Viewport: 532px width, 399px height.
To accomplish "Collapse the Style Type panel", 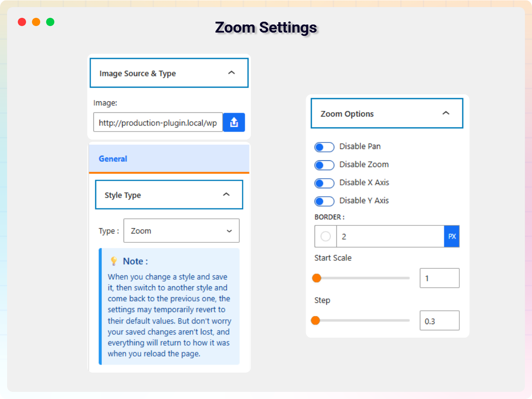I will (x=226, y=194).
